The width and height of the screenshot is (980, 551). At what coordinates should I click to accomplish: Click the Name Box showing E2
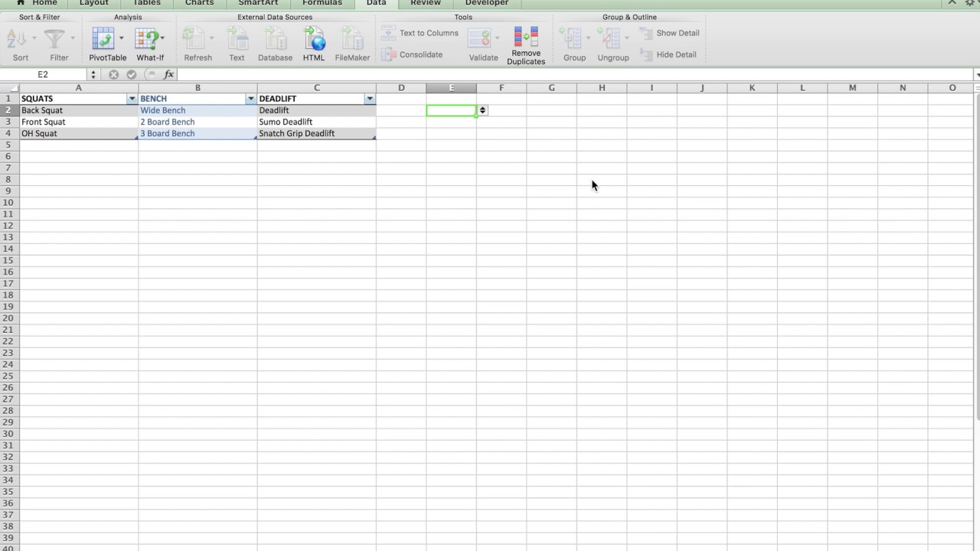tap(43, 74)
